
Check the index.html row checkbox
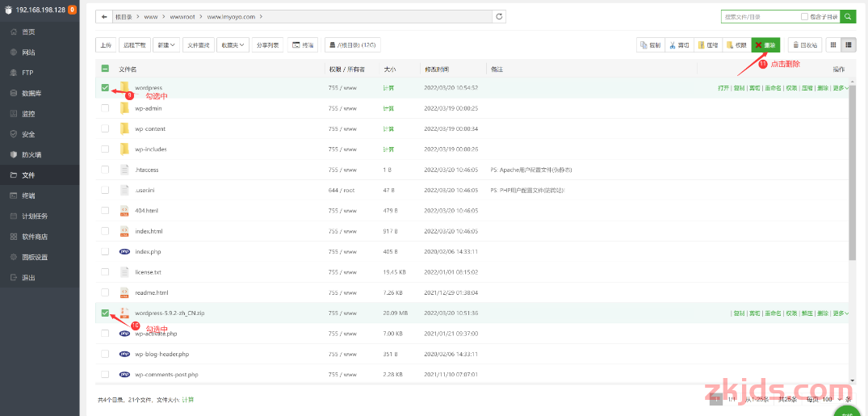pyautogui.click(x=105, y=231)
